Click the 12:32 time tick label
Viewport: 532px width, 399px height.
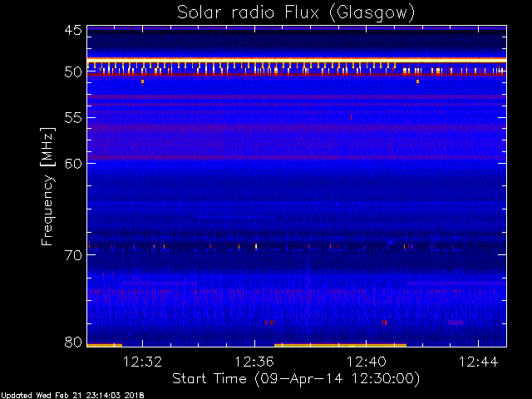pos(142,362)
